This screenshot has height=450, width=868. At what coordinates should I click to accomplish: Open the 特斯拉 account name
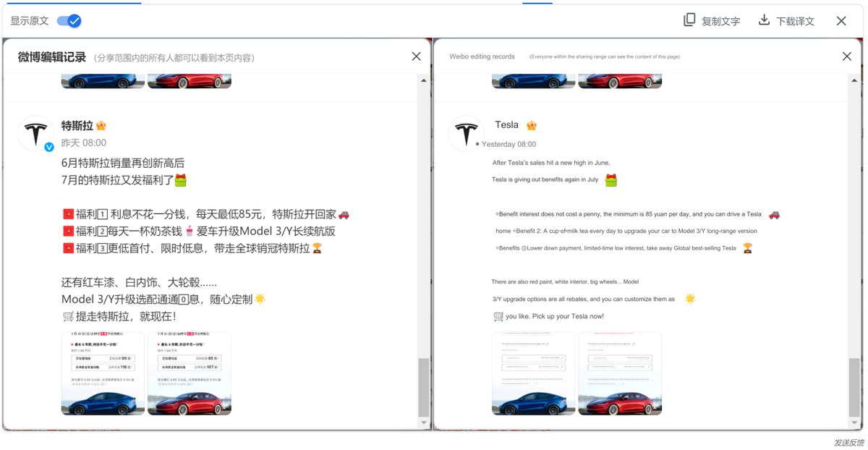77,125
